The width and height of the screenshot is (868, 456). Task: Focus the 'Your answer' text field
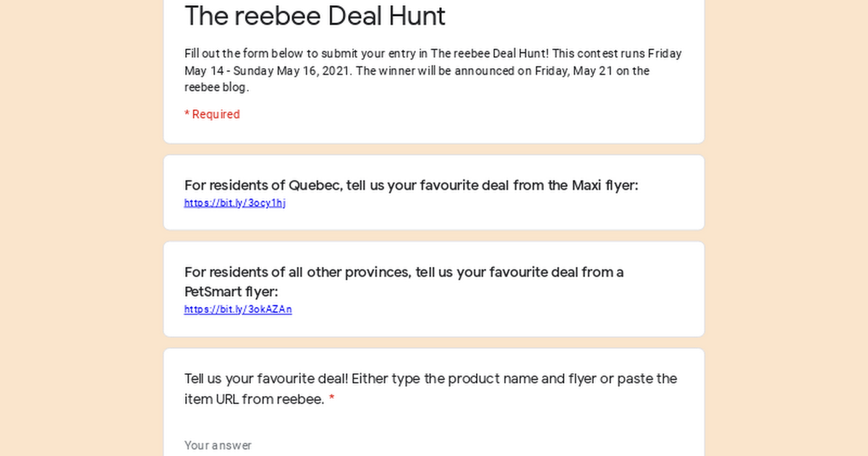point(434,445)
